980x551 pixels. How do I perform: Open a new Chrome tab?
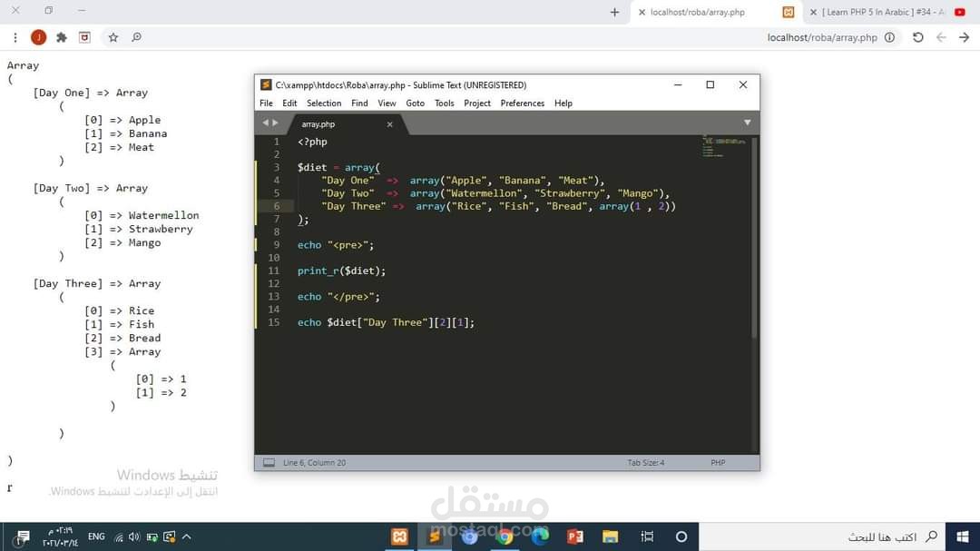(x=614, y=12)
